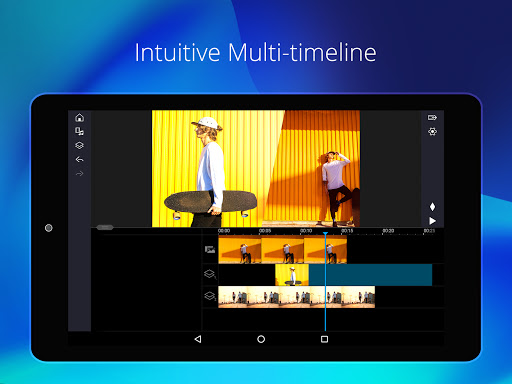The image size is (512, 384).
Task: Click the 00:20 mark on timeline ruler
Action: pyautogui.click(x=388, y=231)
